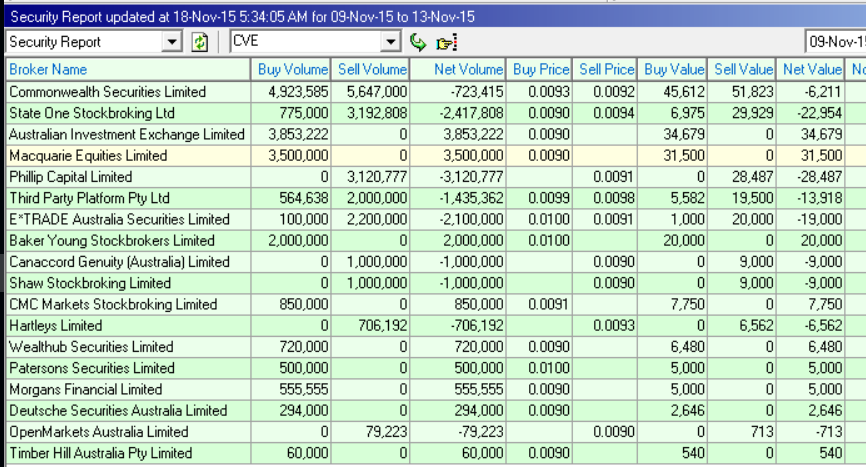
Task: Click sell volume cell 3,192,808
Action: coord(370,113)
